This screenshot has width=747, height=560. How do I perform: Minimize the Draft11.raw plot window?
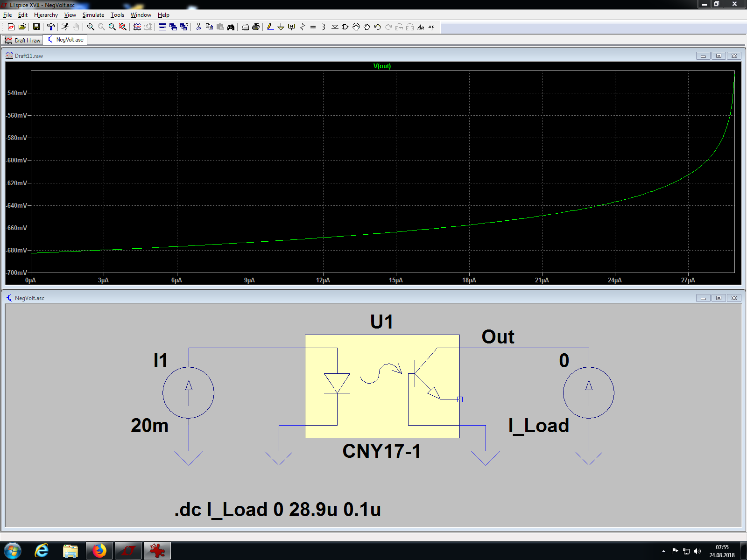[x=703, y=56]
